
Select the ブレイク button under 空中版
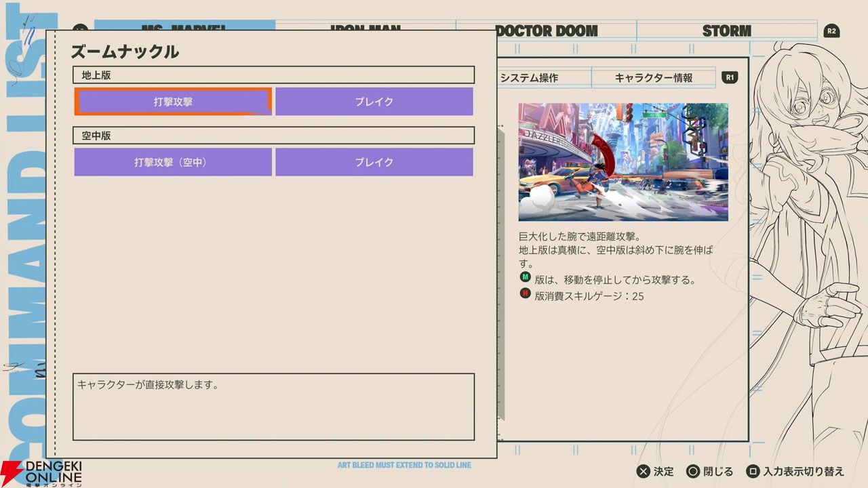pos(374,162)
